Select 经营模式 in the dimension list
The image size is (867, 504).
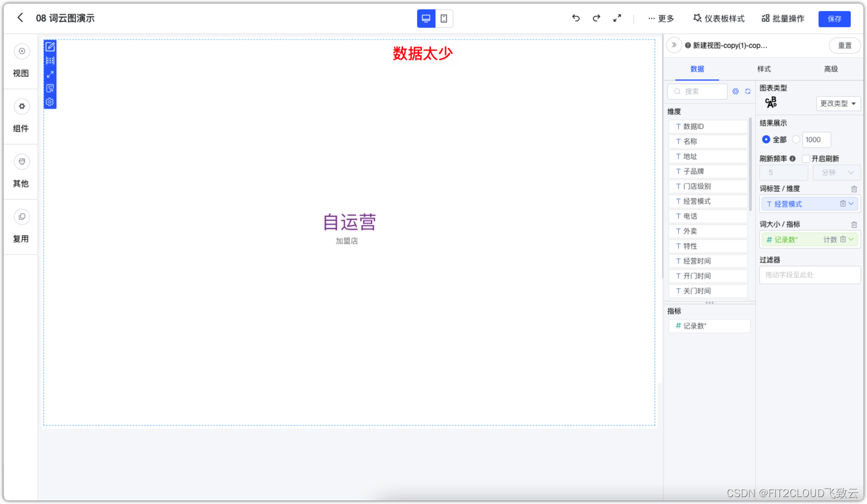point(708,201)
